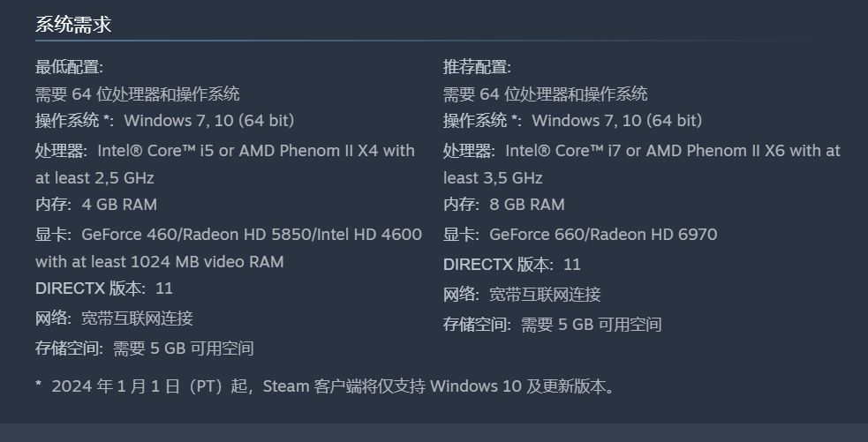
Task: Click the 最低配置 column label
Action: 69,67
